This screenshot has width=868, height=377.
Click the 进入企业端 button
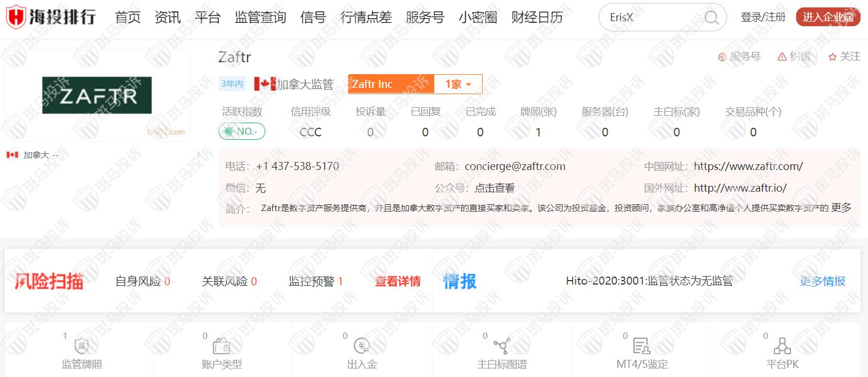[827, 17]
